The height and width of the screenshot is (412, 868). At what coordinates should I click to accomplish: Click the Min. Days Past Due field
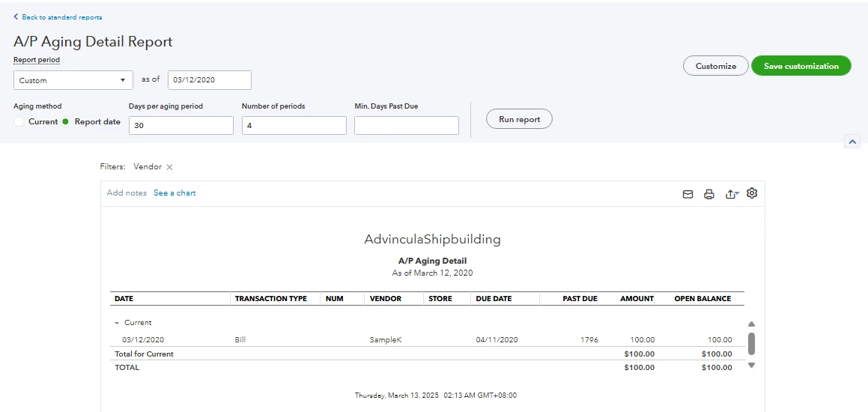click(407, 125)
